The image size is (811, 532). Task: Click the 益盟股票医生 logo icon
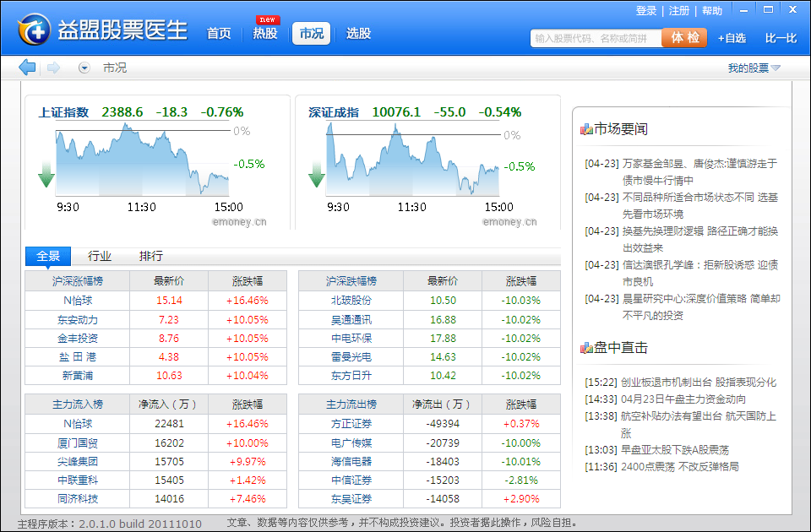point(34,29)
